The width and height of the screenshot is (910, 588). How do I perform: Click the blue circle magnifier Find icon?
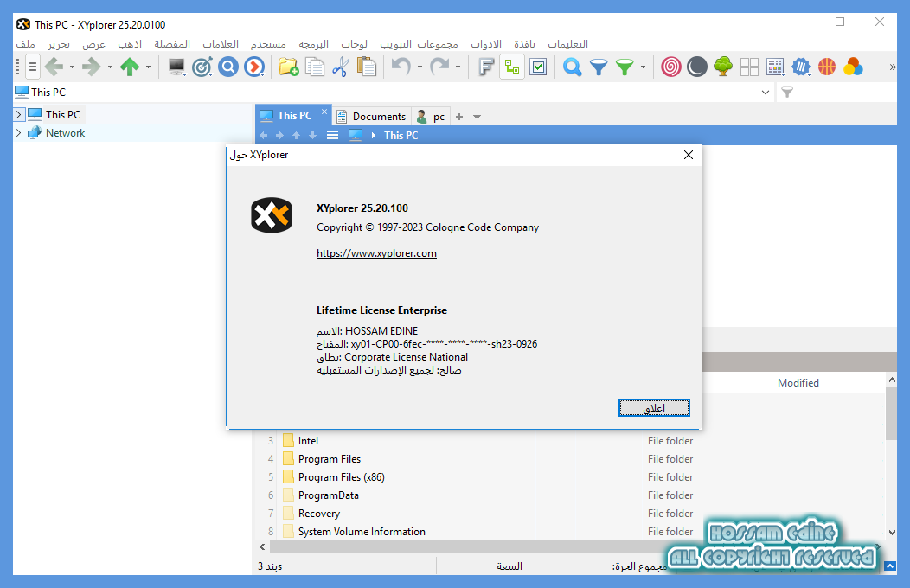[x=228, y=67]
